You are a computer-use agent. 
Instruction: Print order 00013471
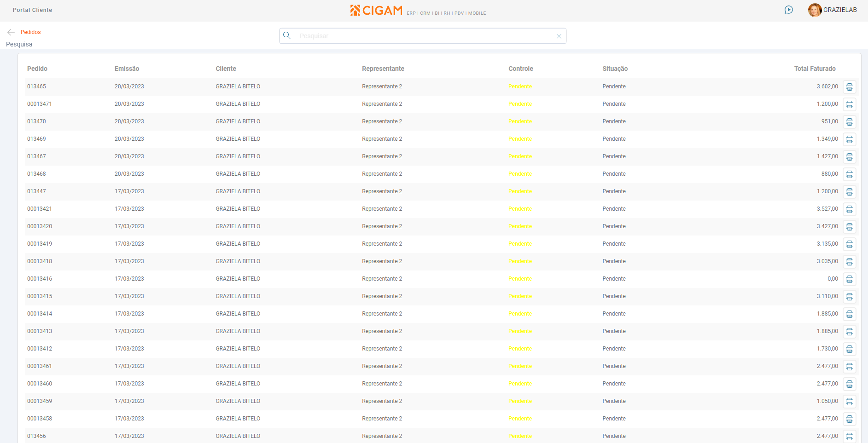[849, 104]
